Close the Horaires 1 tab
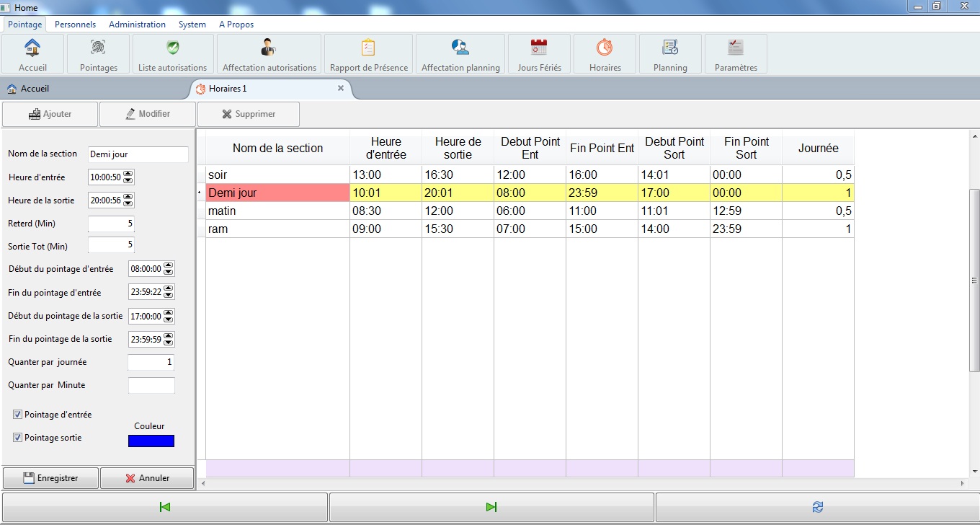The image size is (980, 525). coord(341,88)
